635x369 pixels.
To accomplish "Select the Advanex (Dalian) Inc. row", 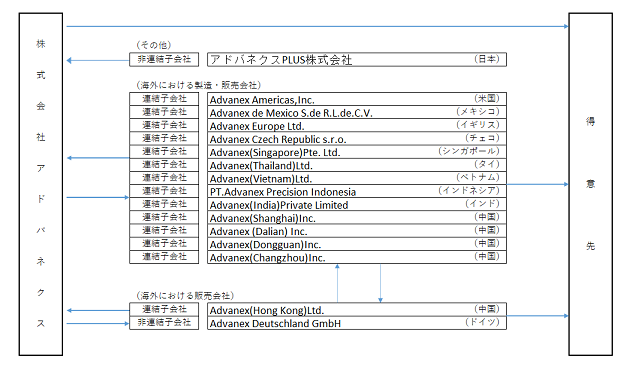I will (x=357, y=231).
